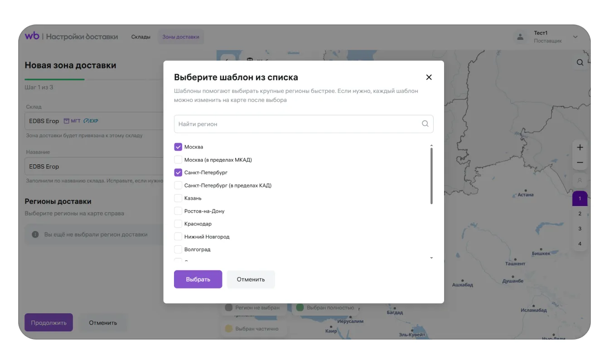609x364 pixels.
Task: Click Отменить in the dialog
Action: point(251,279)
